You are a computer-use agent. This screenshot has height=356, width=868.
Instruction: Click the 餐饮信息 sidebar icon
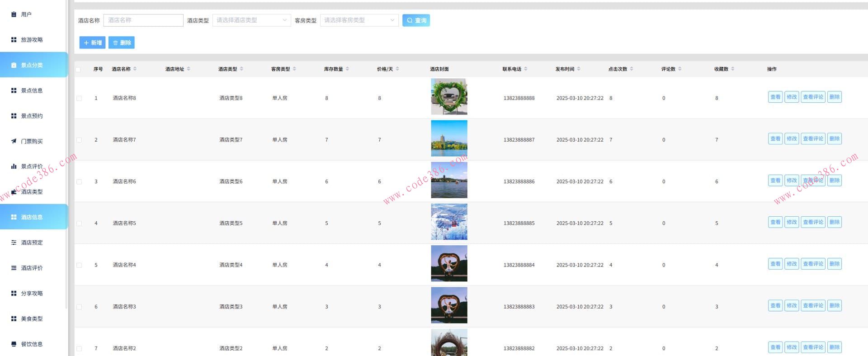(14, 344)
